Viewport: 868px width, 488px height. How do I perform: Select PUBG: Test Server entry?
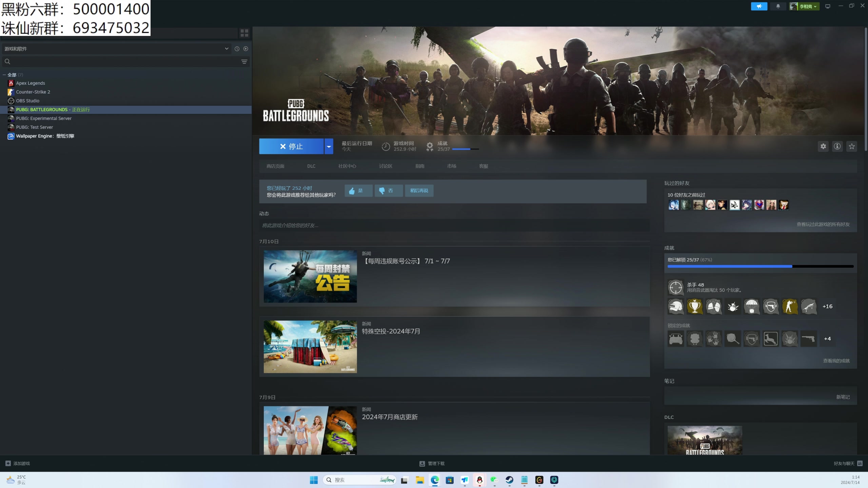pyautogui.click(x=34, y=127)
